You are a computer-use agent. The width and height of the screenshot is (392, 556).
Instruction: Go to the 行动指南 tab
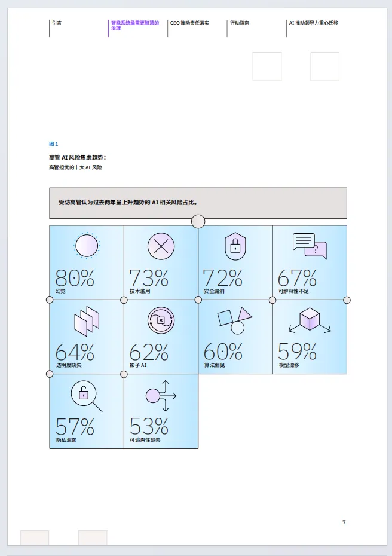tap(239, 23)
